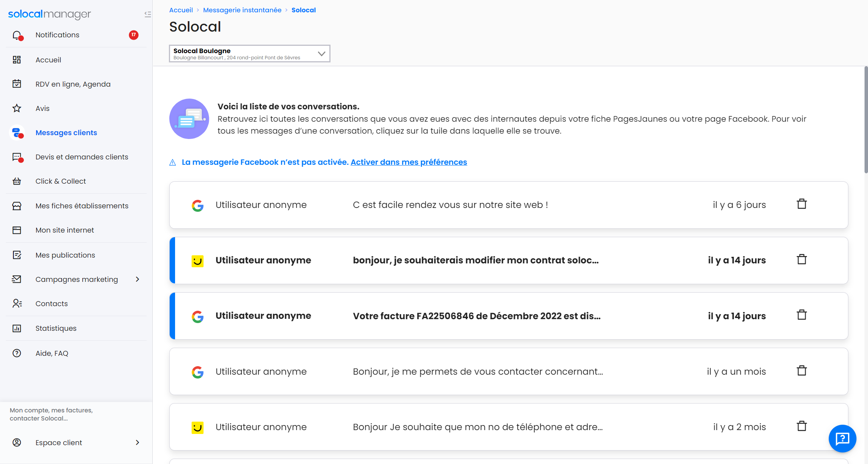The height and width of the screenshot is (464, 868).
Task: Select the Avis star icon
Action: [x=17, y=108]
